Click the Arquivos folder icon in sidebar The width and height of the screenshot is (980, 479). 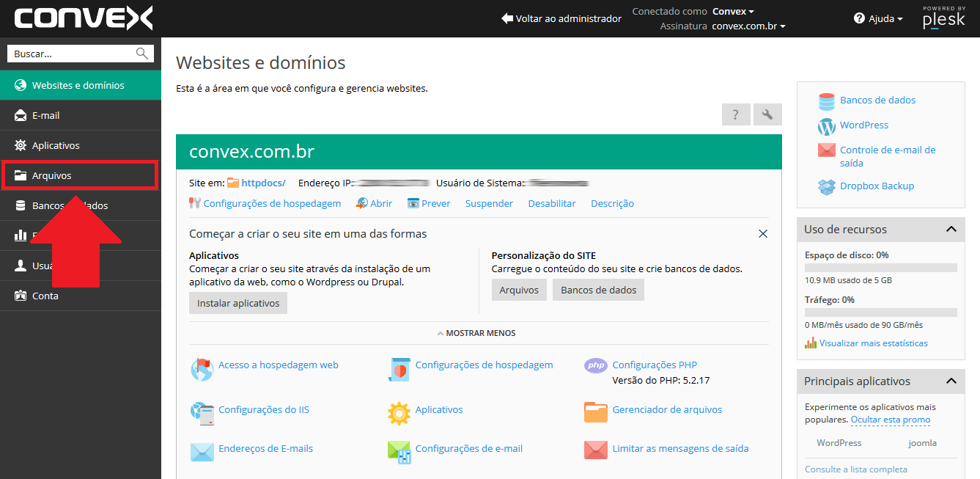[x=21, y=175]
